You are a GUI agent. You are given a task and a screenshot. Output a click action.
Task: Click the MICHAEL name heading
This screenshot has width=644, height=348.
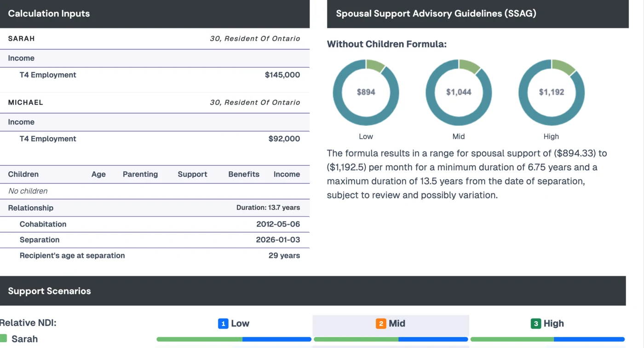[26, 103]
